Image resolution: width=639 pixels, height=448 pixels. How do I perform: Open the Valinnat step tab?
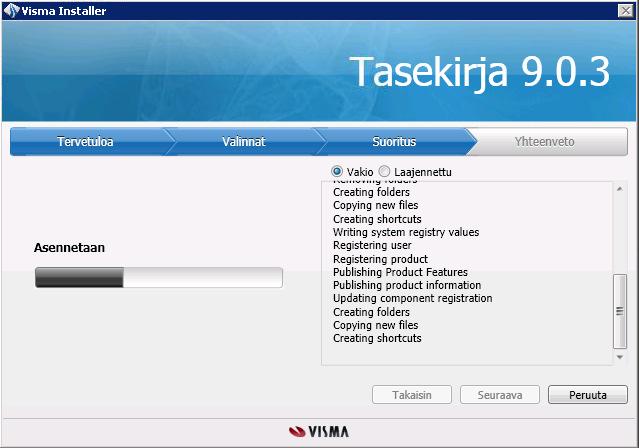[x=244, y=141]
